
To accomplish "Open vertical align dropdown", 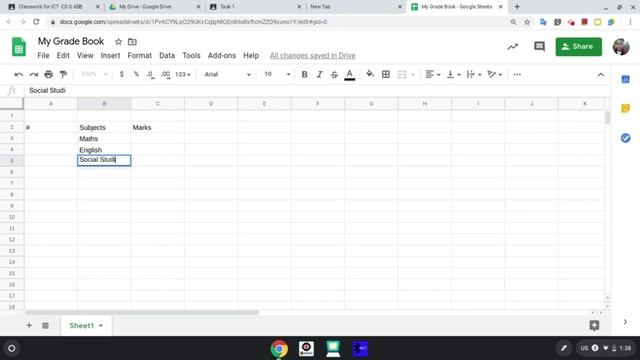I will (453, 74).
